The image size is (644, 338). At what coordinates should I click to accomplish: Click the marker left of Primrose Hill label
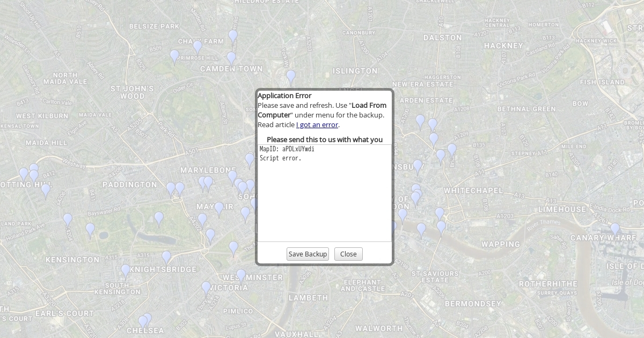pyautogui.click(x=174, y=56)
